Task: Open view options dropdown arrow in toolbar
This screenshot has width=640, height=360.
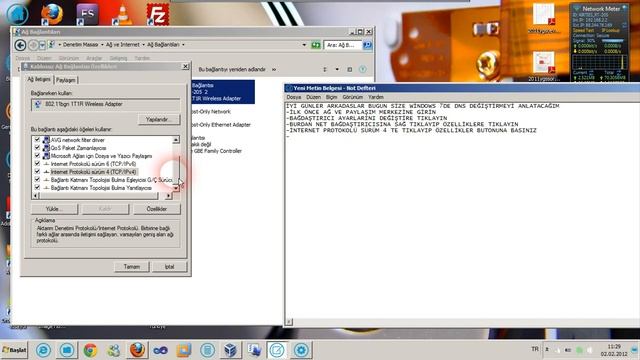Action: click(x=337, y=69)
